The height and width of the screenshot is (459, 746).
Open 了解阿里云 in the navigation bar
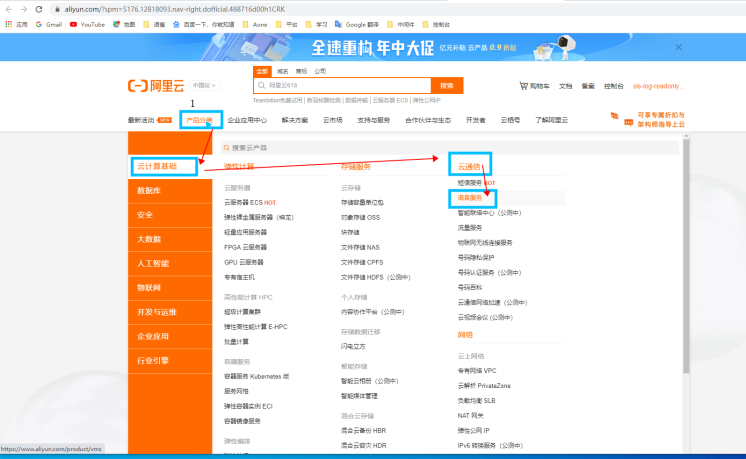(x=551, y=120)
